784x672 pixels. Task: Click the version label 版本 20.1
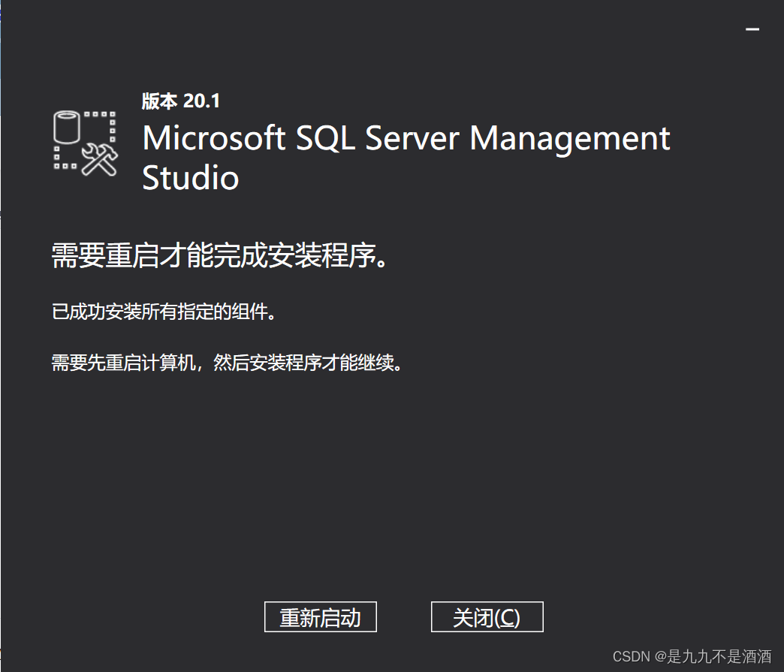[x=179, y=101]
